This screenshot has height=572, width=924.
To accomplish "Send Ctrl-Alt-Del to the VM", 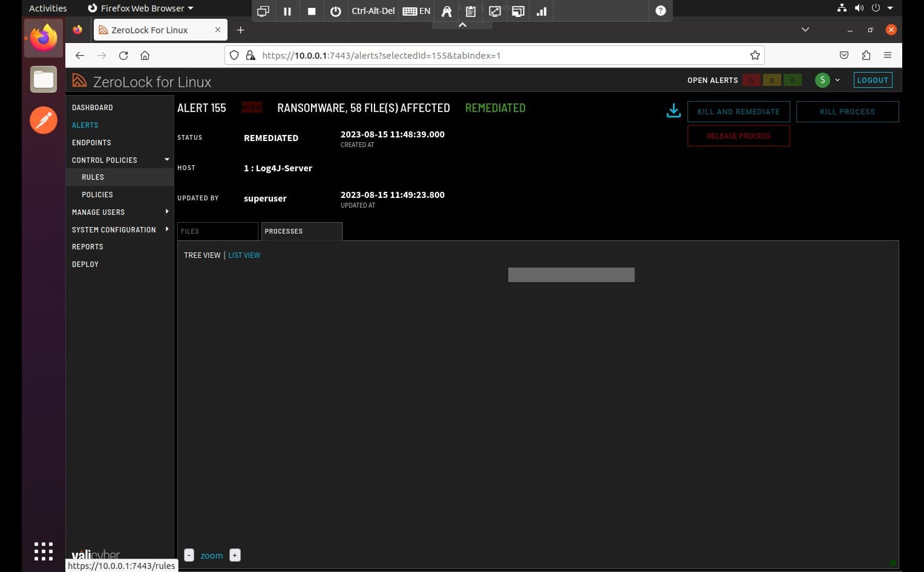I will pos(373,11).
